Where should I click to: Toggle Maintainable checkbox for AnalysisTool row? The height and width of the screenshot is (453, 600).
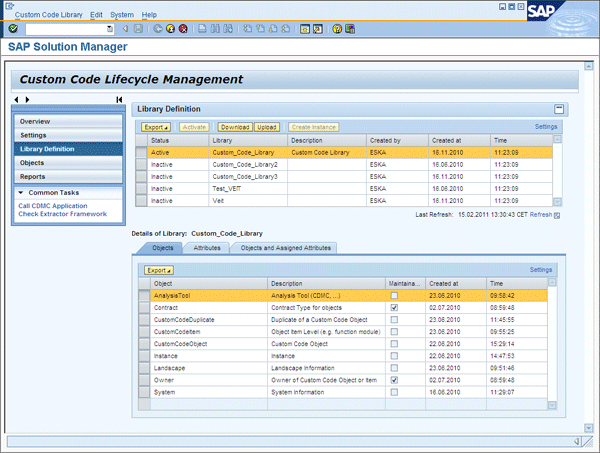[x=394, y=295]
